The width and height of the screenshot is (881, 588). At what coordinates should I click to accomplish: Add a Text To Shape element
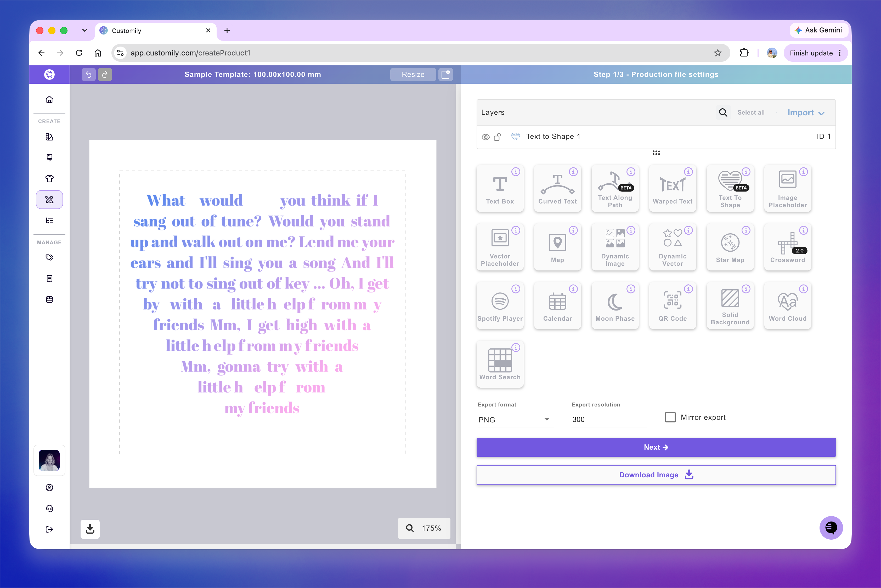pos(730,189)
